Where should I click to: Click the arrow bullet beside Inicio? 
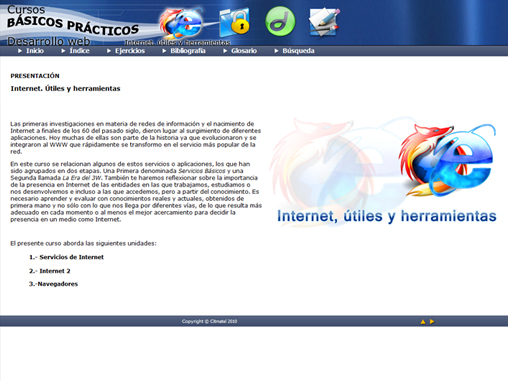tap(20, 51)
